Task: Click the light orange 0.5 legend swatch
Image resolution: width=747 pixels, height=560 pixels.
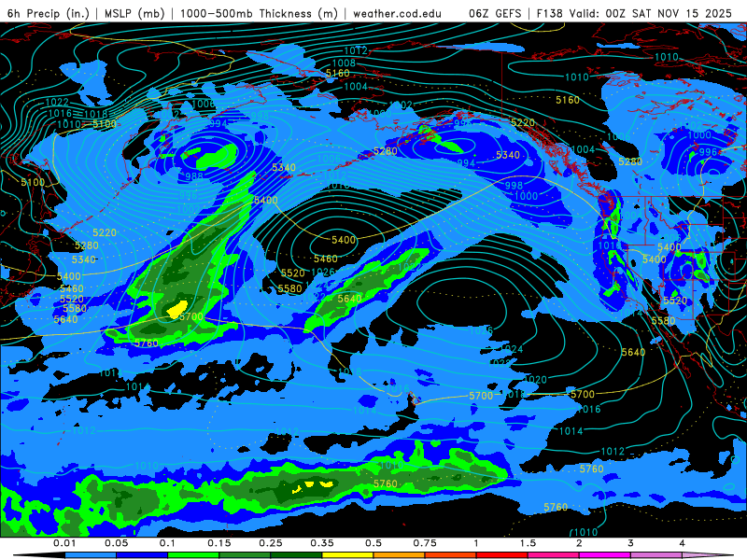Action: click(x=400, y=555)
